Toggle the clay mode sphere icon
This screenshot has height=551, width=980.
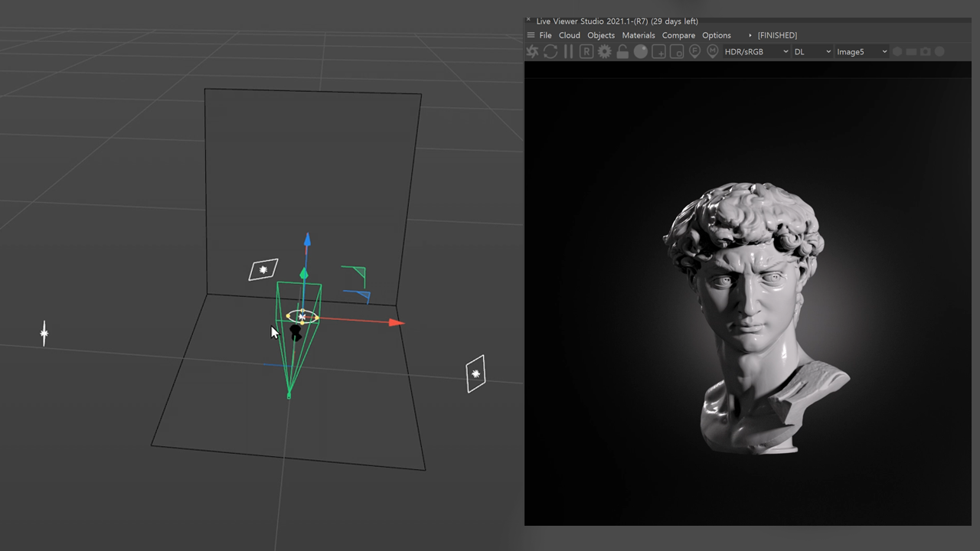click(x=641, y=51)
